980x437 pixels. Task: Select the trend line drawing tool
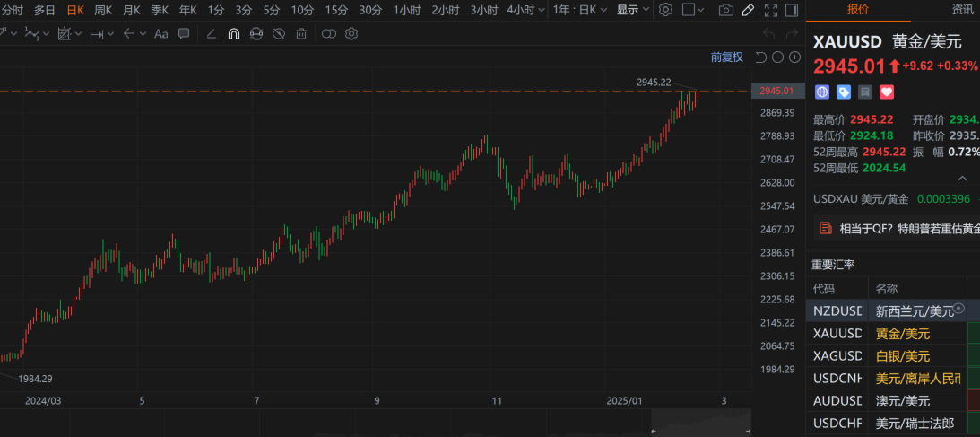(x=211, y=34)
